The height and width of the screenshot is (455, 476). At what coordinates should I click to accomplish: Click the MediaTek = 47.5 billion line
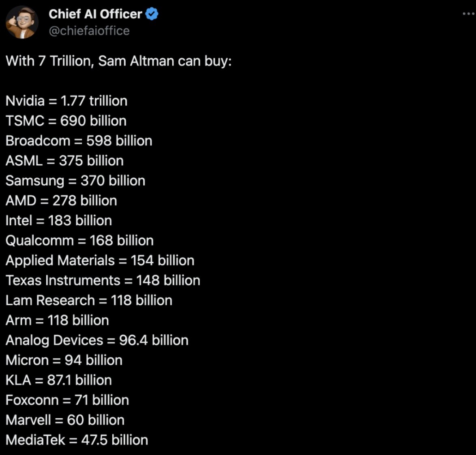pyautogui.click(x=77, y=440)
